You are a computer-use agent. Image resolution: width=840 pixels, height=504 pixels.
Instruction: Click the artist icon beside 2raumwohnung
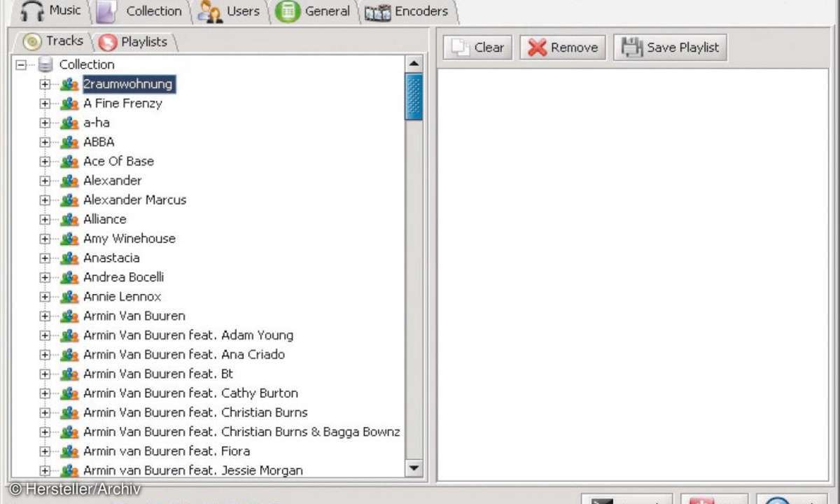click(x=69, y=85)
